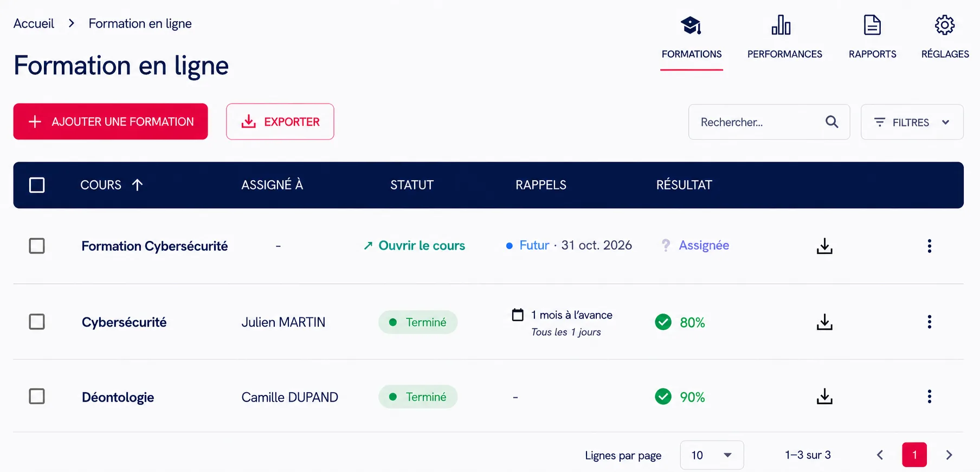Download the Déontologie row result
The height and width of the screenshot is (472, 980).
(824, 397)
